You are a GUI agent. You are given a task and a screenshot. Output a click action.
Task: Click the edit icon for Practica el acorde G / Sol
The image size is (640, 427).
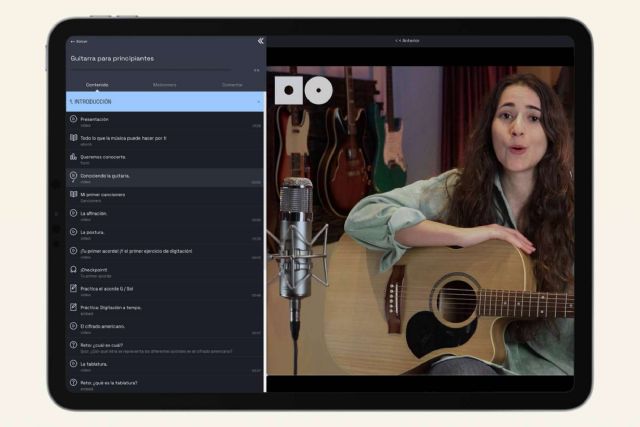(74, 289)
